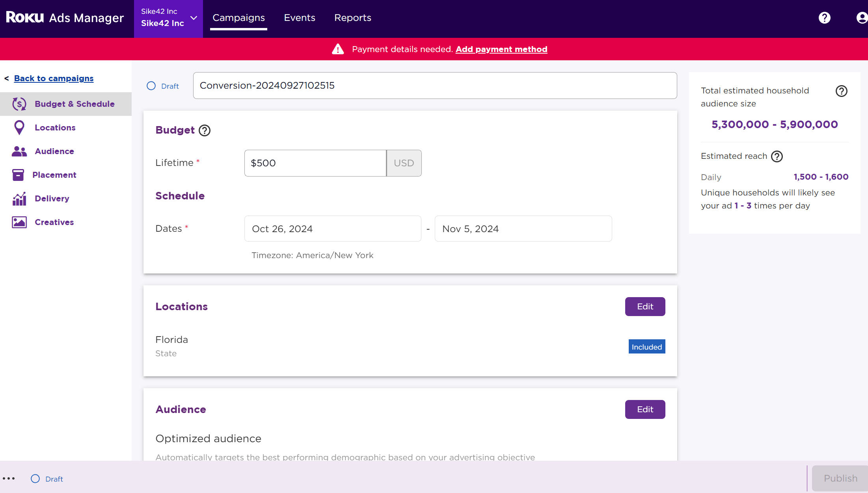Viewport: 868px width, 493px height.
Task: Click the Creatives image icon
Action: [19, 222]
